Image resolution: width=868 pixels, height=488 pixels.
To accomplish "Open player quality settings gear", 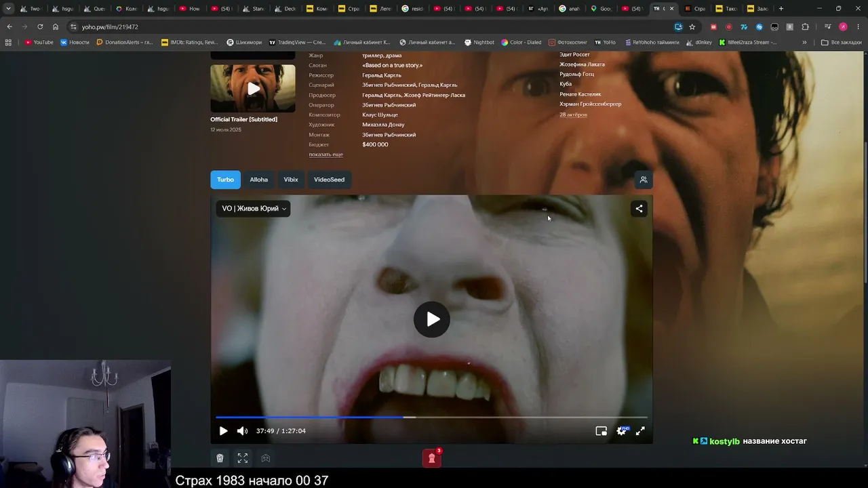I will pyautogui.click(x=621, y=431).
